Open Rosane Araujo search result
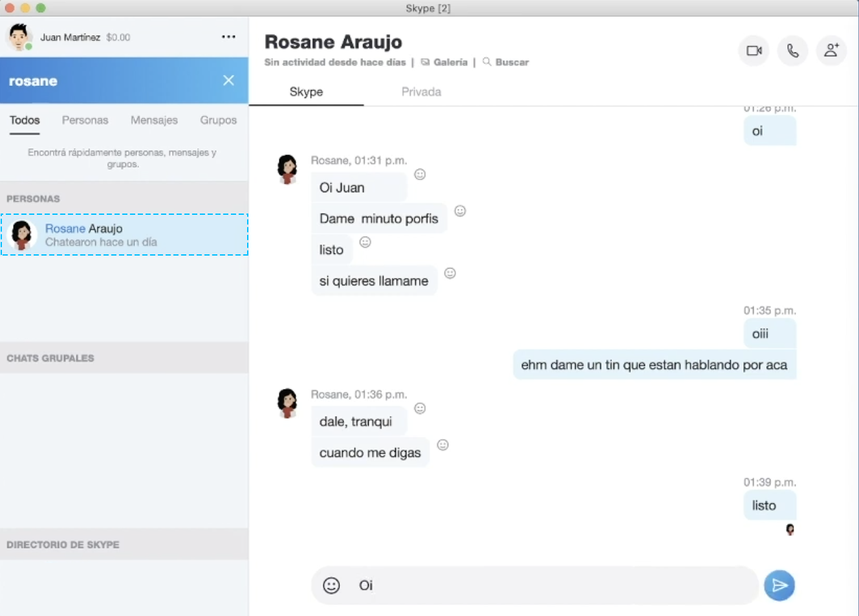859x616 pixels. pos(124,235)
